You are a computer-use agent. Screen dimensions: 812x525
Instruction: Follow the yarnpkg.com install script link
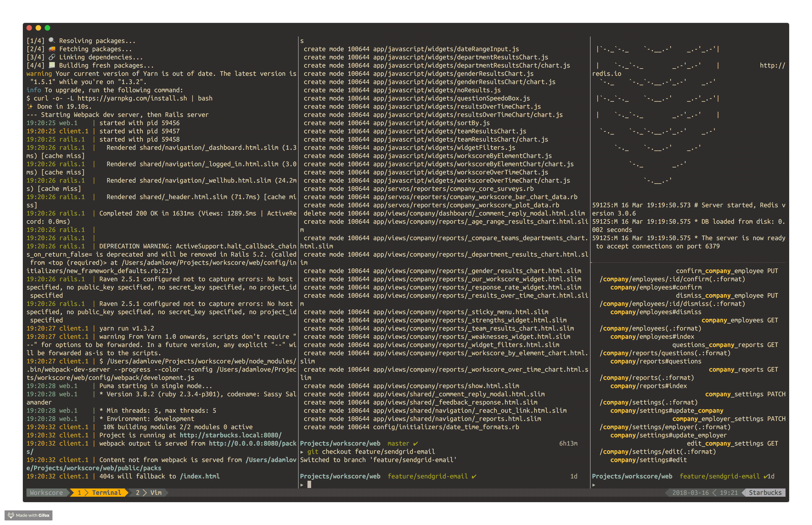click(133, 98)
